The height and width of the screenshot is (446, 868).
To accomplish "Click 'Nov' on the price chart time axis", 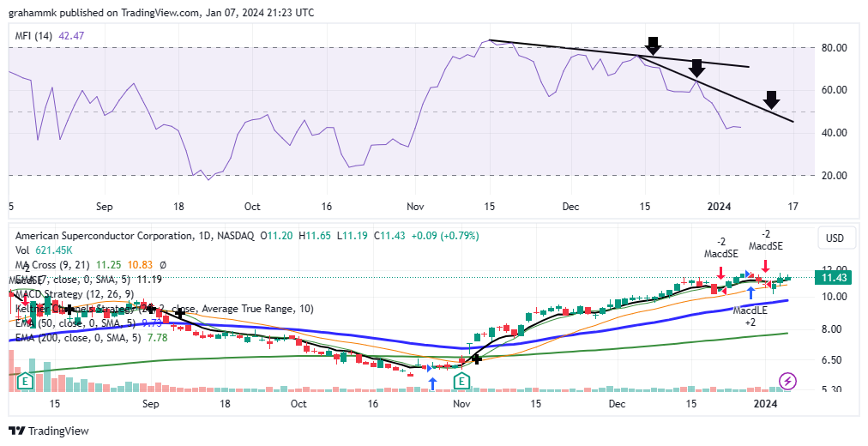I will point(461,404).
